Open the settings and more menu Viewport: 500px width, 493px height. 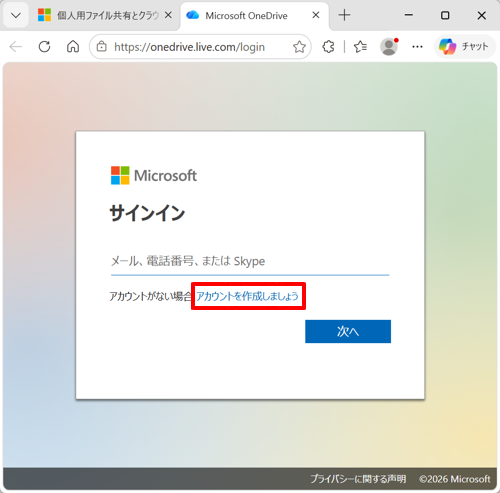coord(417,47)
